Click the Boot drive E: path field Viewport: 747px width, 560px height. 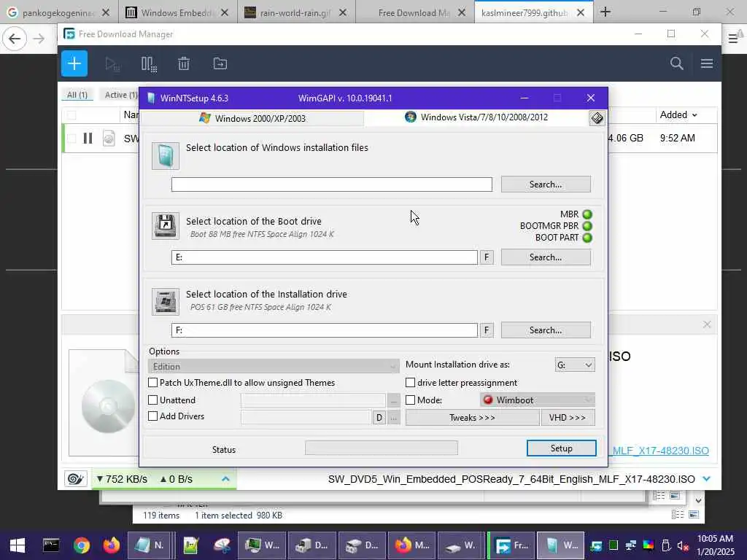[325, 257]
